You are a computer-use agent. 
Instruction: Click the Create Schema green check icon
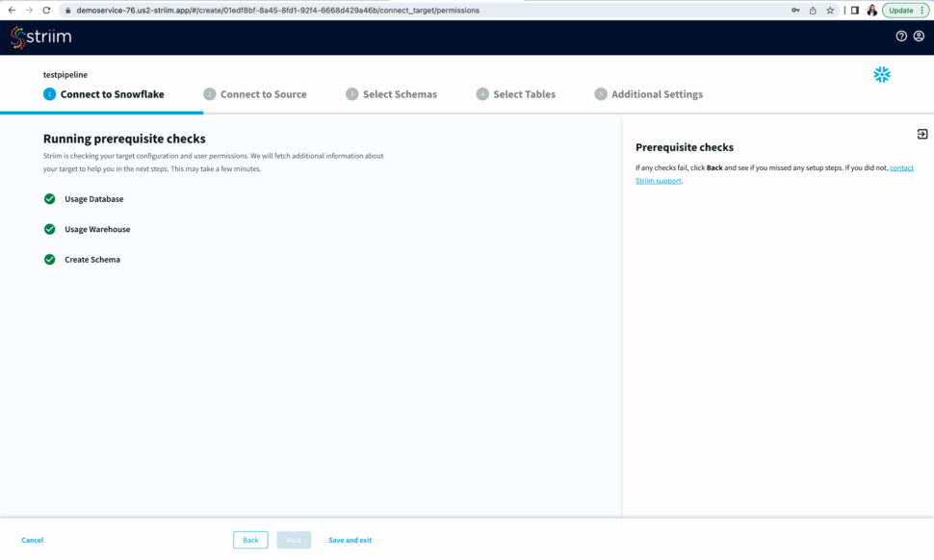(50, 260)
